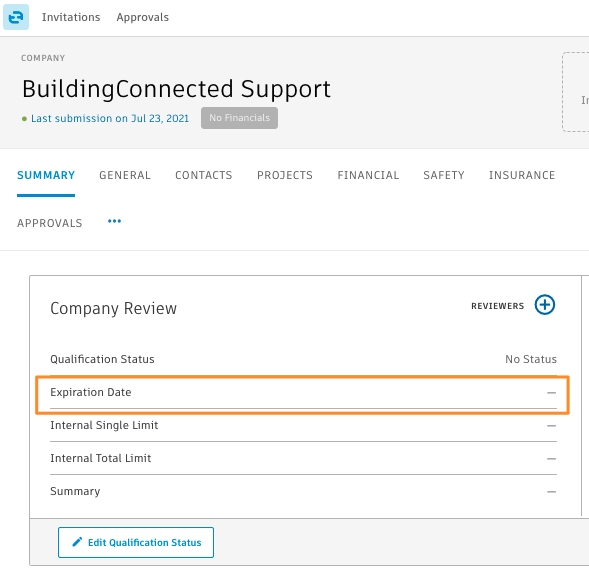589x581 pixels.
Task: Click the BuildingConnected Support company title
Action: point(176,89)
